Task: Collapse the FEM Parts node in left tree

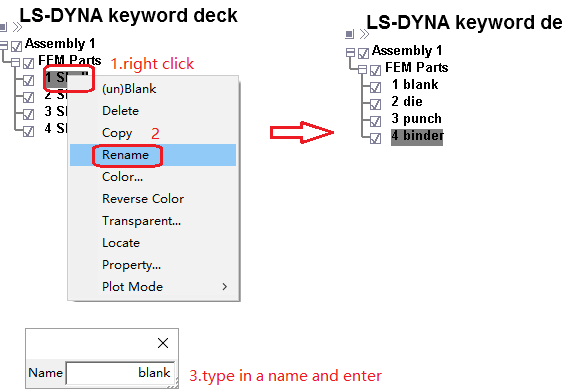Action: (15, 62)
